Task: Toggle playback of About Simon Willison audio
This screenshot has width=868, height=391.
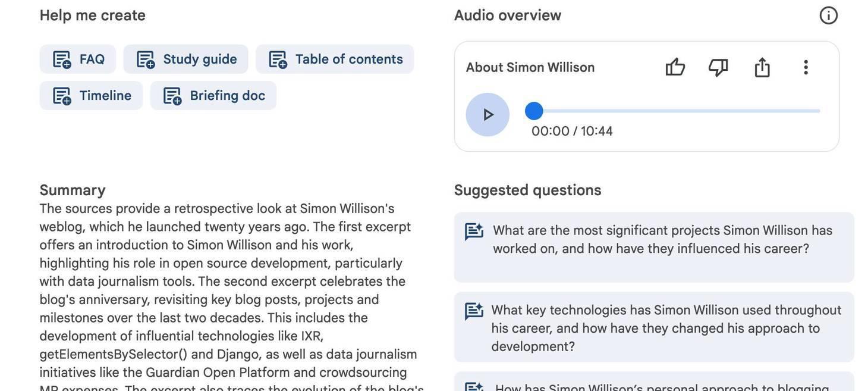Action: pos(487,113)
